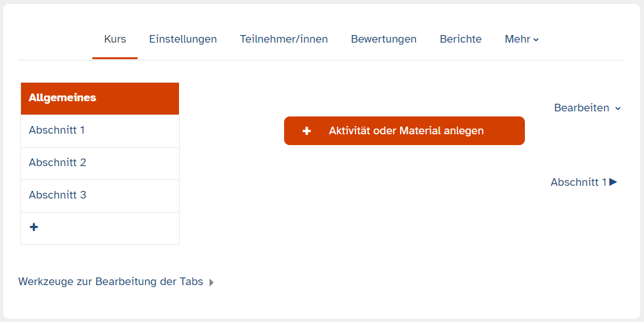644x322 pixels.
Task: Click the chevron next to Bearbeiten
Action: tap(618, 109)
